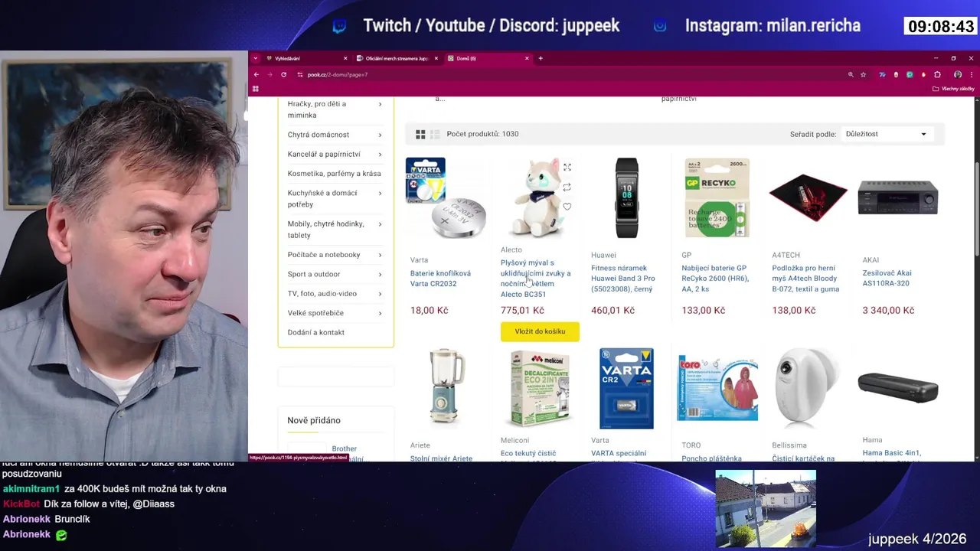Open the Chytrá domácnost category link
980x551 pixels.
coord(318,135)
